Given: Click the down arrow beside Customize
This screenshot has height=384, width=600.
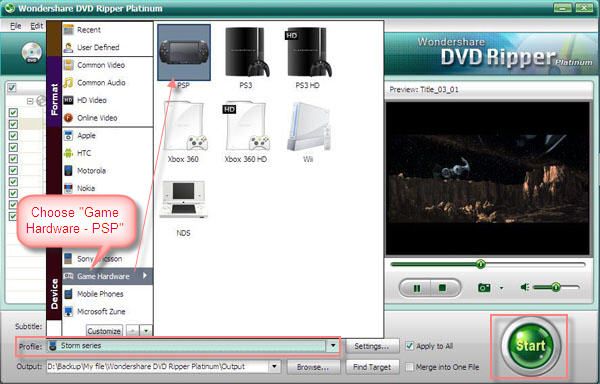Looking at the screenshot, I should click(x=146, y=331).
